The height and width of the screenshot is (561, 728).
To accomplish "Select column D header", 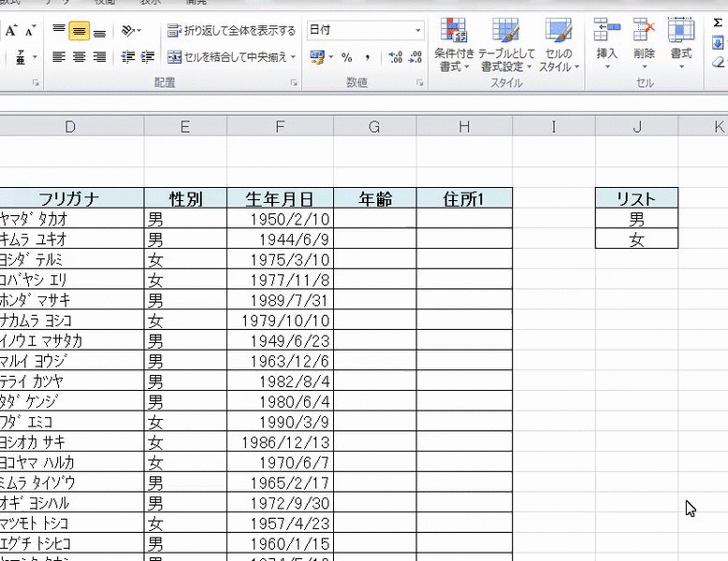I will [71, 126].
